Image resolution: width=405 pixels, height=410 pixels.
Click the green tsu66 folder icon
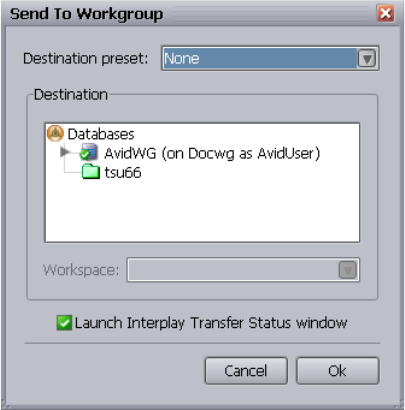click(x=91, y=172)
